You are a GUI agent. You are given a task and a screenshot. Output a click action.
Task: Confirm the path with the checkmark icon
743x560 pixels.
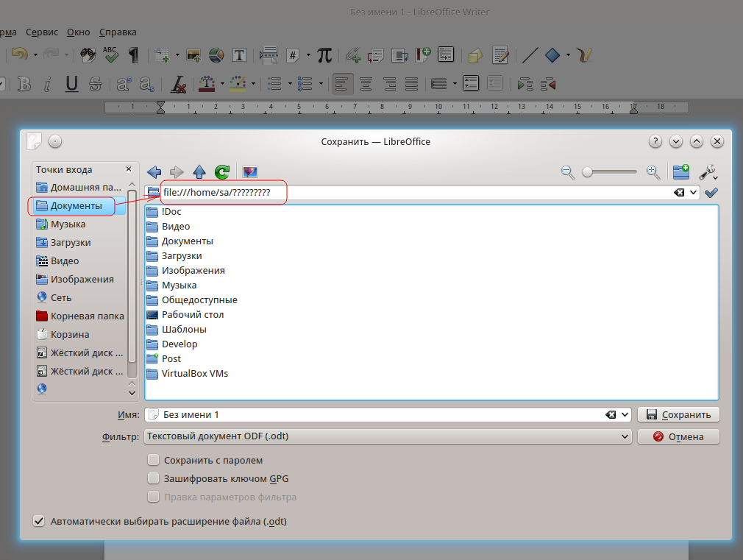[711, 193]
